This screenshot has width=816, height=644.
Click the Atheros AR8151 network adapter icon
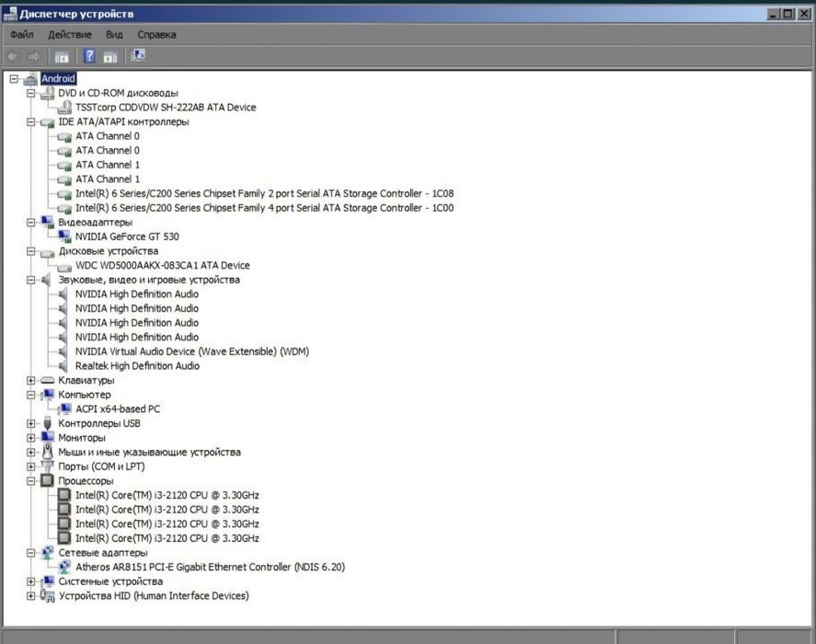[65, 567]
